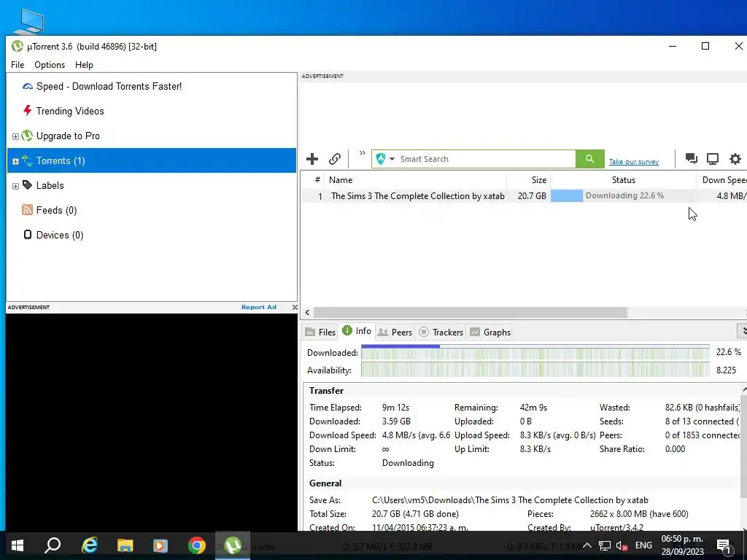Open the Options menu
This screenshot has width=747, height=560.
click(50, 65)
